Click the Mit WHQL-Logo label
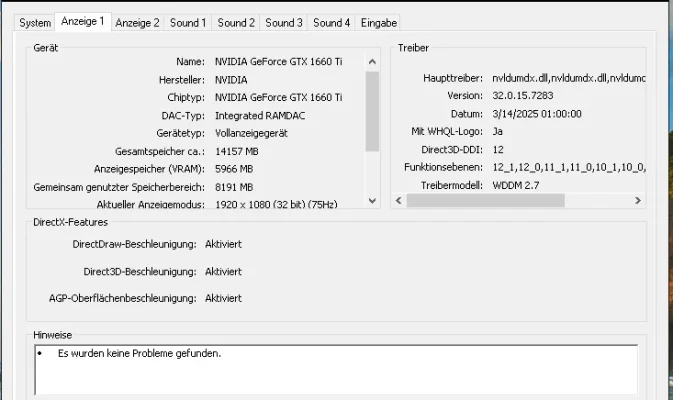Viewport: 673px width, 400px height. pyautogui.click(x=447, y=131)
